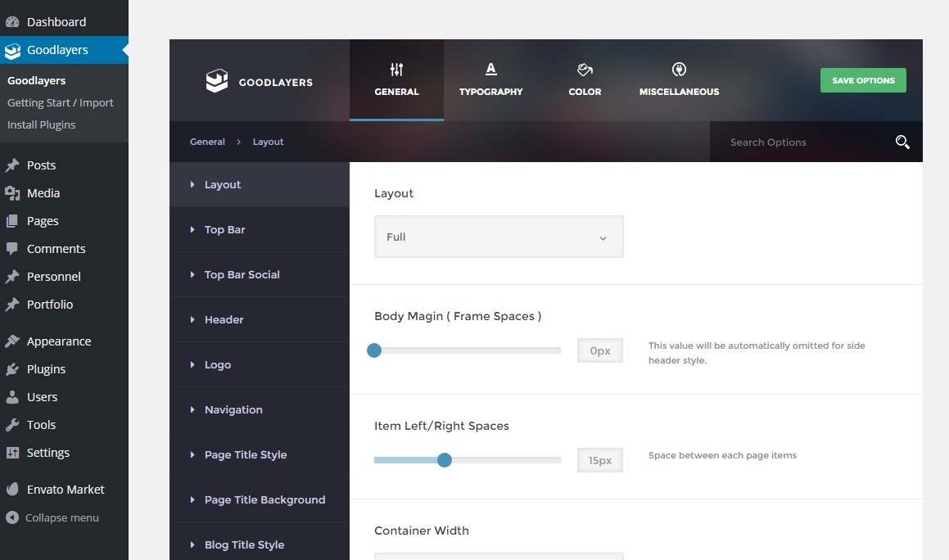This screenshot has width=949, height=560.
Task: Open the Plugins admin menu
Action: pos(46,369)
